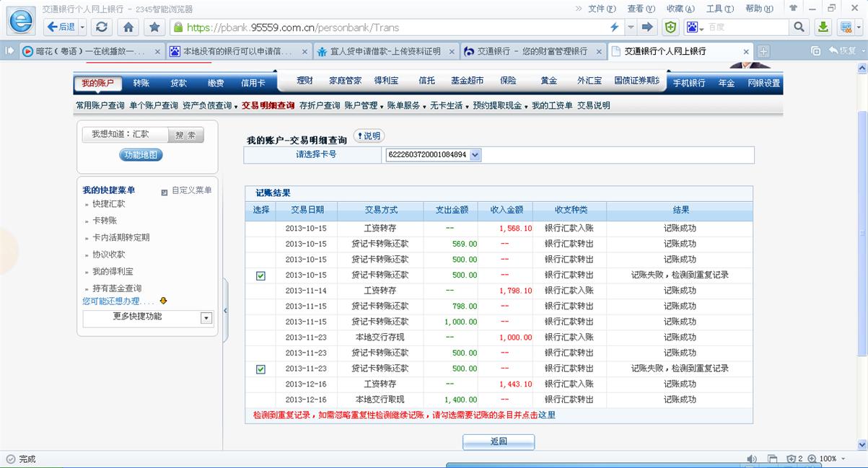Viewport: 868px width, 468px height.
Task: Click the star bookmark icon
Action: tap(154, 27)
